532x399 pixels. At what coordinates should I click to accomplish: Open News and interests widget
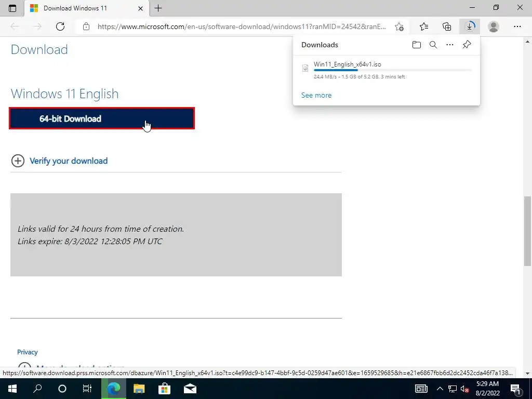point(421,389)
